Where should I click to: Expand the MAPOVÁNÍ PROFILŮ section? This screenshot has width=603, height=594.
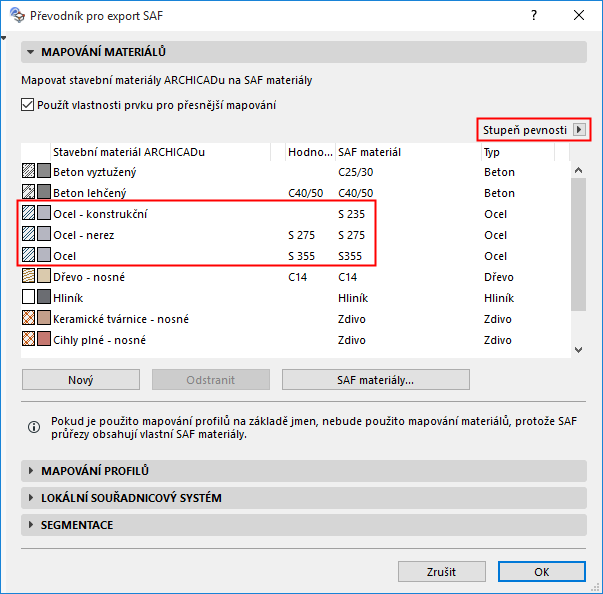click(x=304, y=471)
